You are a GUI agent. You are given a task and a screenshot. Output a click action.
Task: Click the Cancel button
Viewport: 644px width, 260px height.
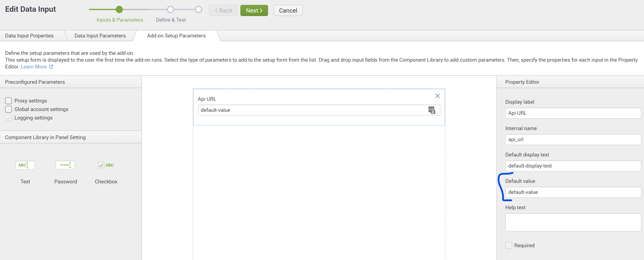[x=288, y=10]
